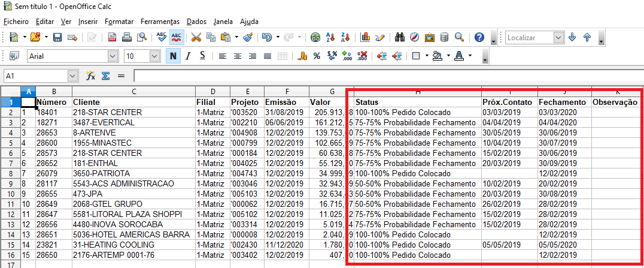Image resolution: width=644 pixels, height=268 pixels.
Task: Toggle AutoSpellcheck with red underline ABC
Action: click(177, 37)
